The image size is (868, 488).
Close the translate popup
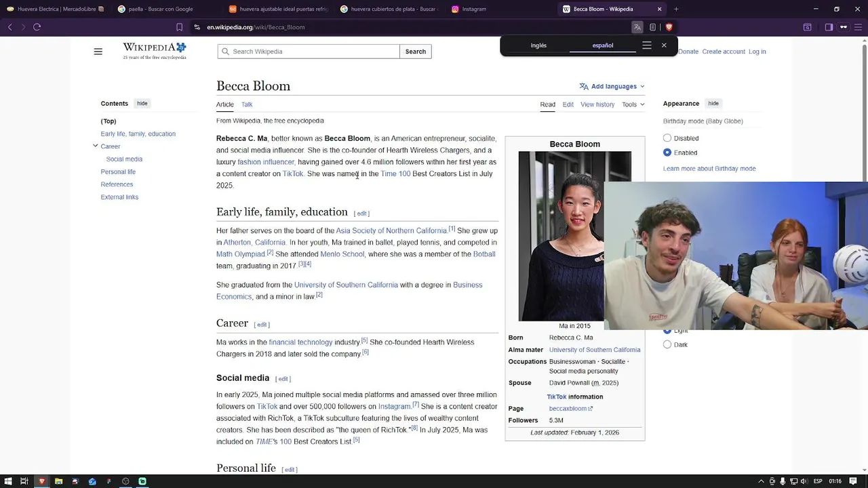pyautogui.click(x=664, y=45)
